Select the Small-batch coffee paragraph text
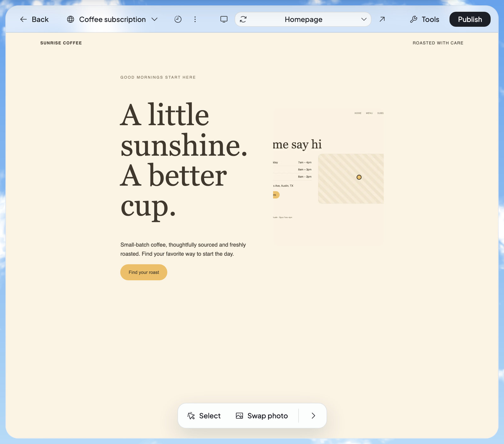This screenshot has width=504, height=444. [x=183, y=249]
